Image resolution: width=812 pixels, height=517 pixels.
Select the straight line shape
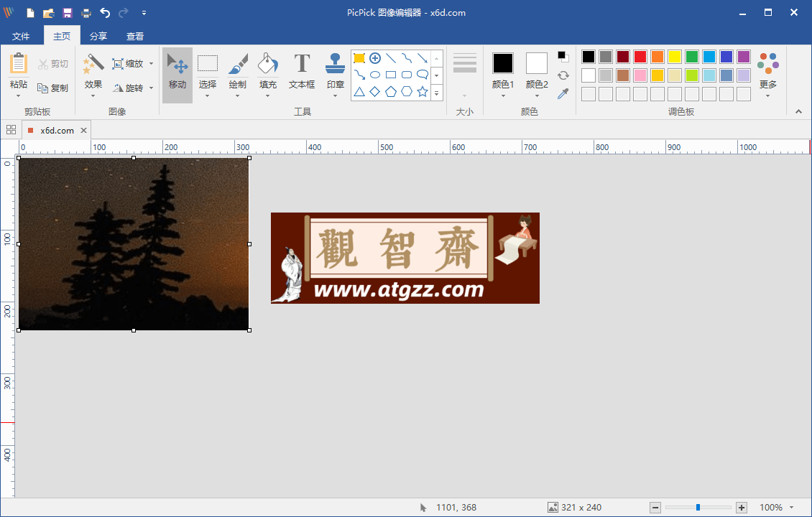pyautogui.click(x=391, y=58)
